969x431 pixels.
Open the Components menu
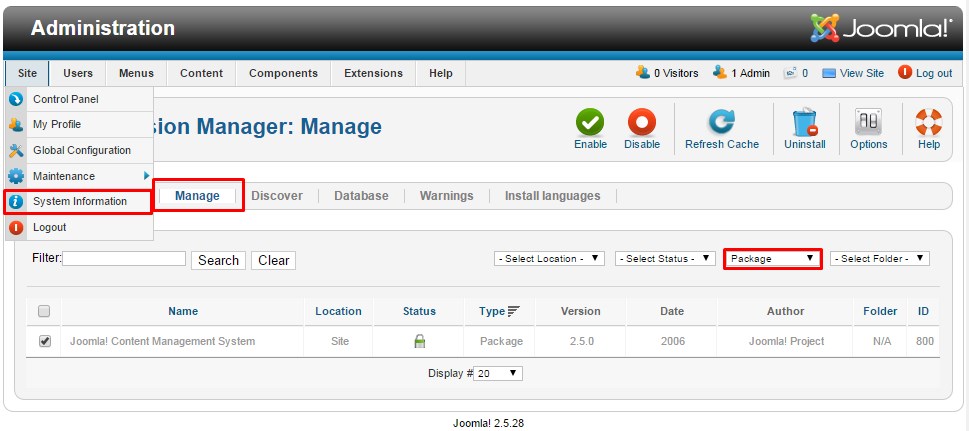(x=283, y=73)
